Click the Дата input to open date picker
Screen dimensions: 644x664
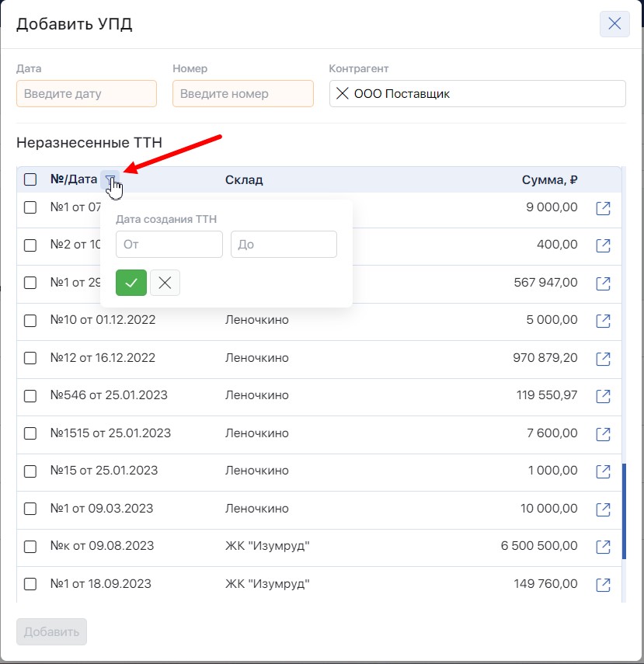[x=86, y=94]
